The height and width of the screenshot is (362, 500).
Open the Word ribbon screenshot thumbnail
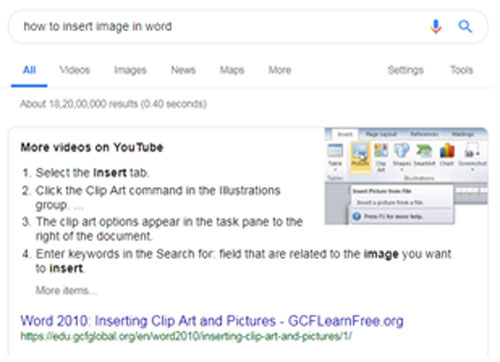[406, 176]
